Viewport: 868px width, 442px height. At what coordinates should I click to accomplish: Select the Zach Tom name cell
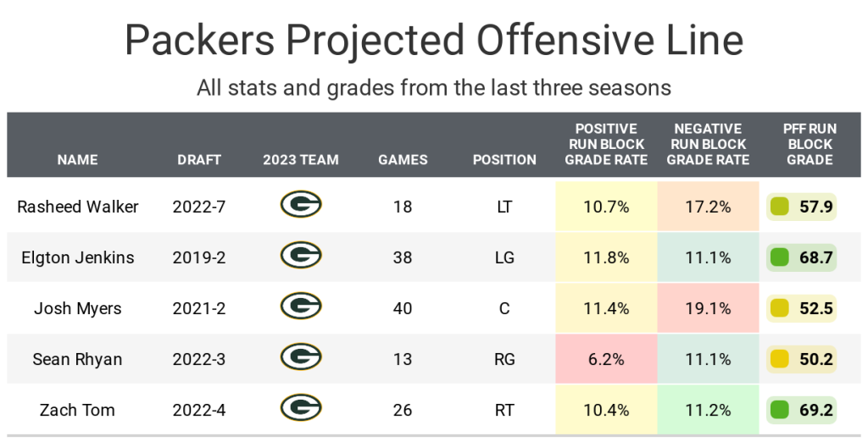(x=77, y=410)
